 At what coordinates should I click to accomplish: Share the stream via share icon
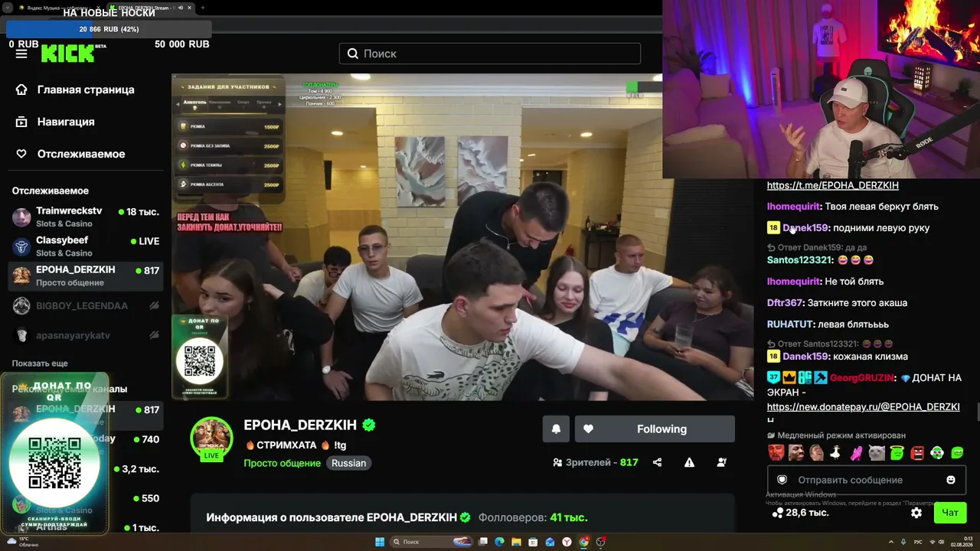[x=657, y=462]
